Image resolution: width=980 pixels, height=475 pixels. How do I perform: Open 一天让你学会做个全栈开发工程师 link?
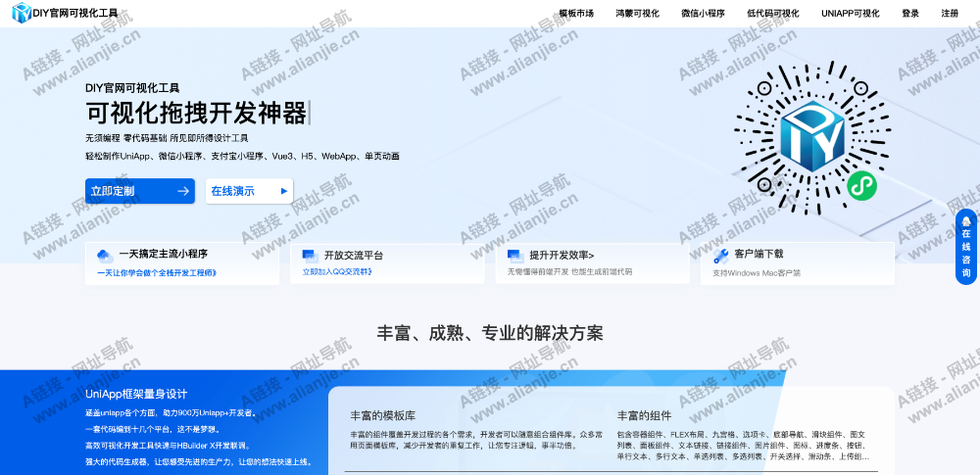(157, 272)
